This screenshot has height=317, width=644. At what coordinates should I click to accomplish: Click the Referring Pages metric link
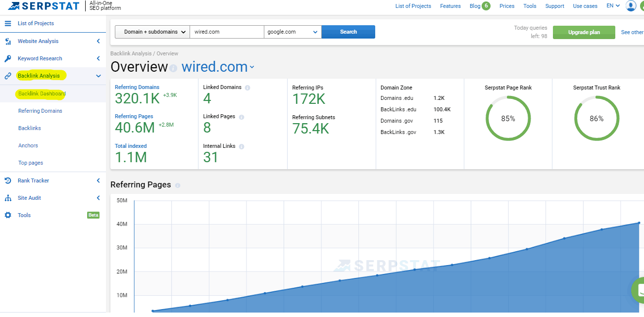click(134, 116)
